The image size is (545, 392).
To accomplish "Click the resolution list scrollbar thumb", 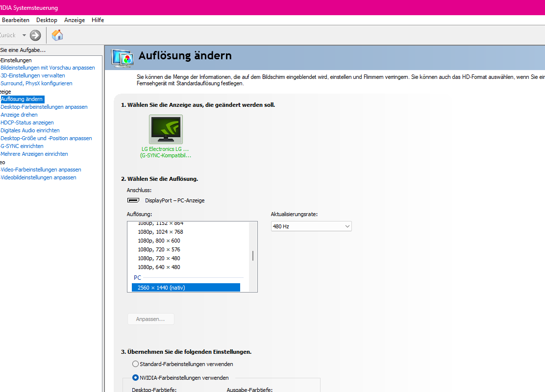I will point(253,256).
